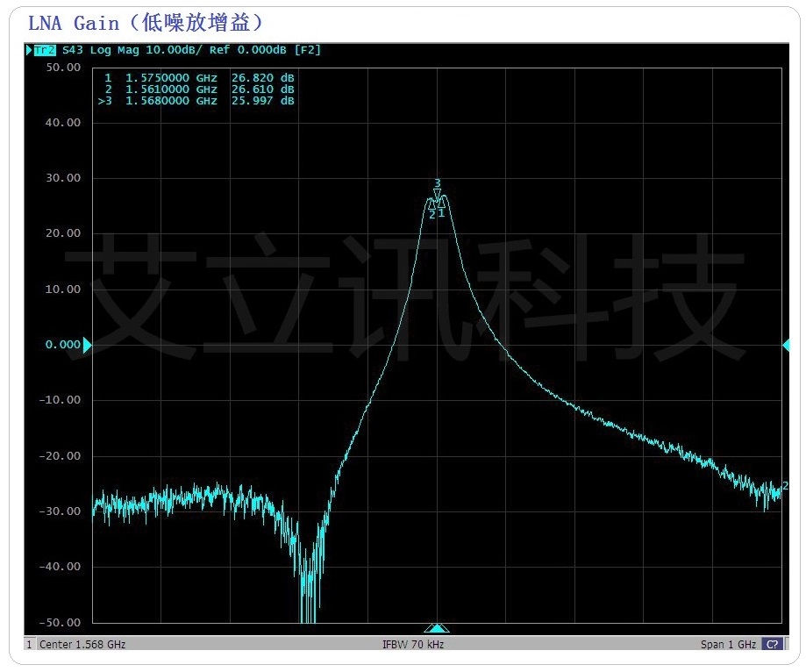Click marker 3 triangle on the trace peak
Viewport: 806px width, 672px height.
click(x=438, y=194)
